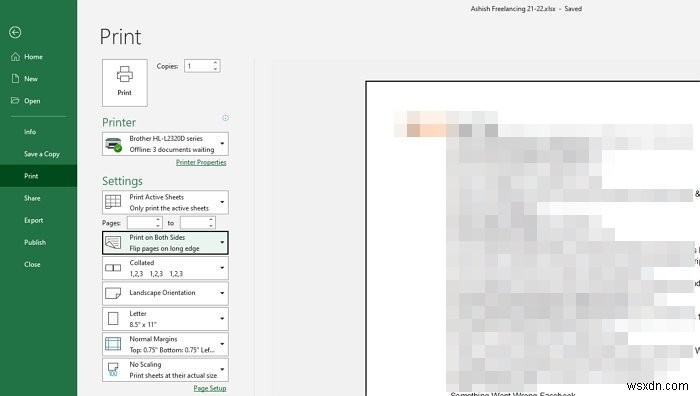
Task: Select the Print sidebar item
Action: tap(38, 176)
